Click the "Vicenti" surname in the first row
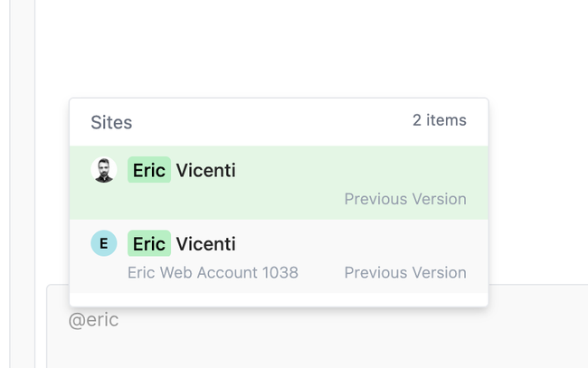The height and width of the screenshot is (368, 588). (206, 170)
